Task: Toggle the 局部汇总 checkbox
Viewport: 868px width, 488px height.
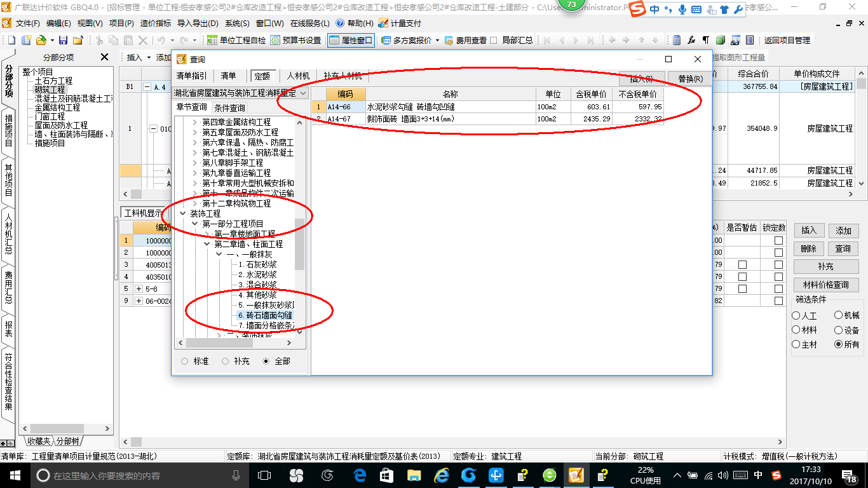Action: [x=494, y=40]
